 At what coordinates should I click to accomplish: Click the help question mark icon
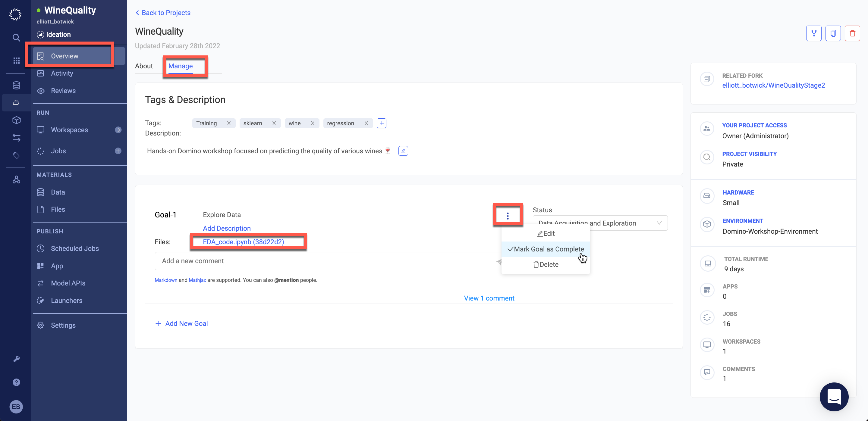pyautogui.click(x=16, y=382)
